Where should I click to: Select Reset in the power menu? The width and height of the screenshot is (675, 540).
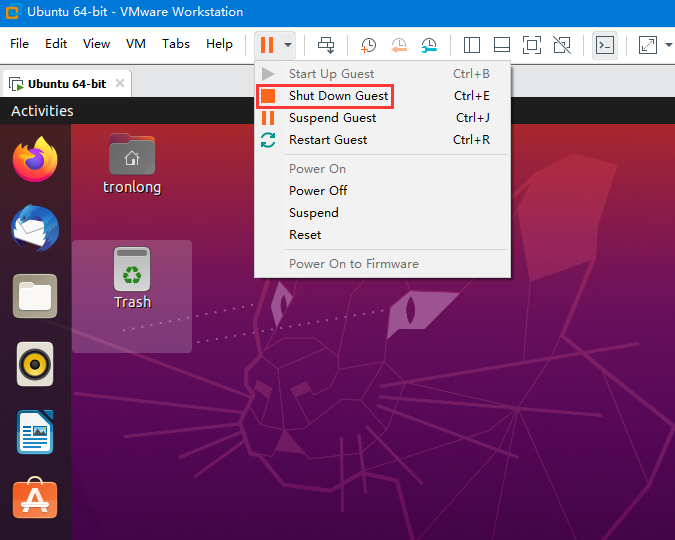(382, 235)
